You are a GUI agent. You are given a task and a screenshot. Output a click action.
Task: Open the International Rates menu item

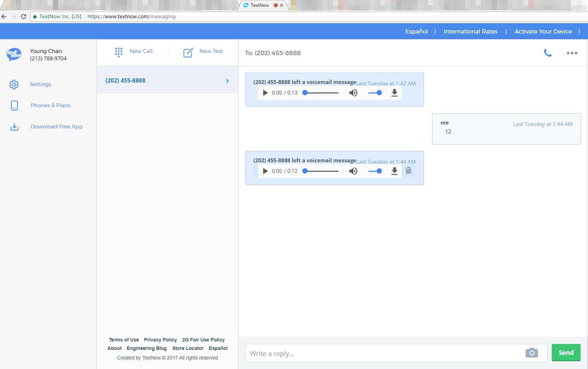470,31
